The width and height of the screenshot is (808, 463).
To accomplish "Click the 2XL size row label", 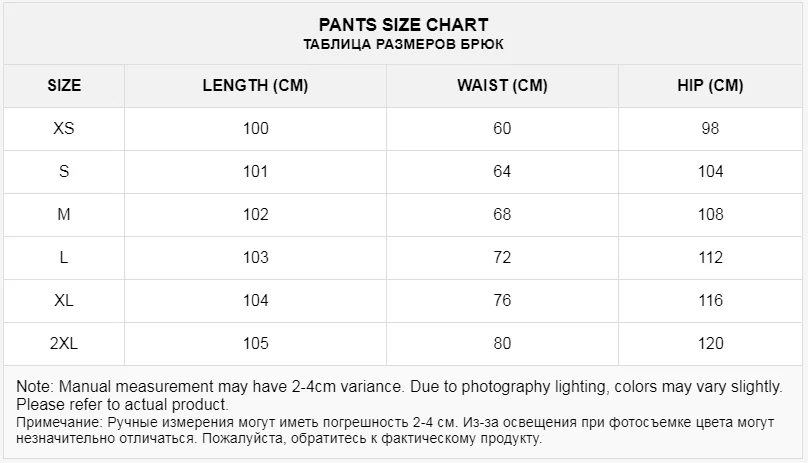I will (x=64, y=343).
